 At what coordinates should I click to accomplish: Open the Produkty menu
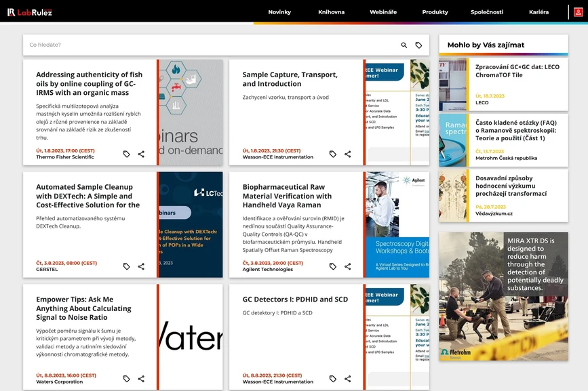coord(435,12)
